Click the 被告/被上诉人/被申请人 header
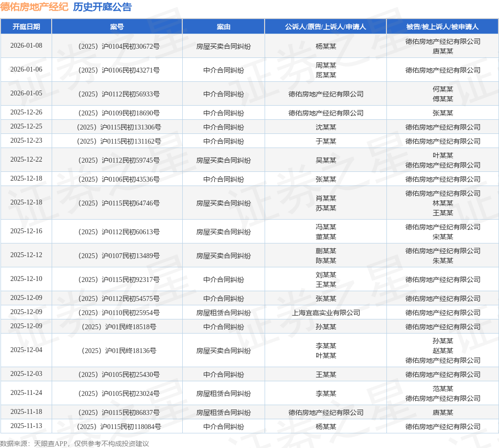 (x=442, y=27)
